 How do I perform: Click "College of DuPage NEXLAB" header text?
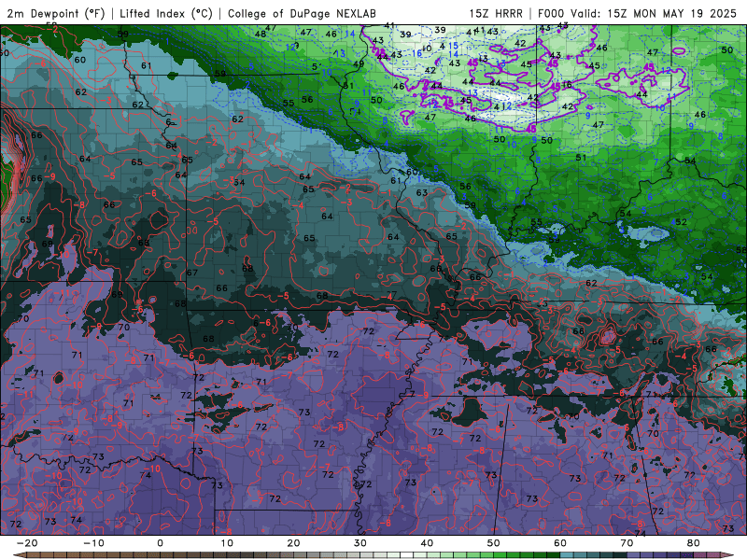click(302, 14)
